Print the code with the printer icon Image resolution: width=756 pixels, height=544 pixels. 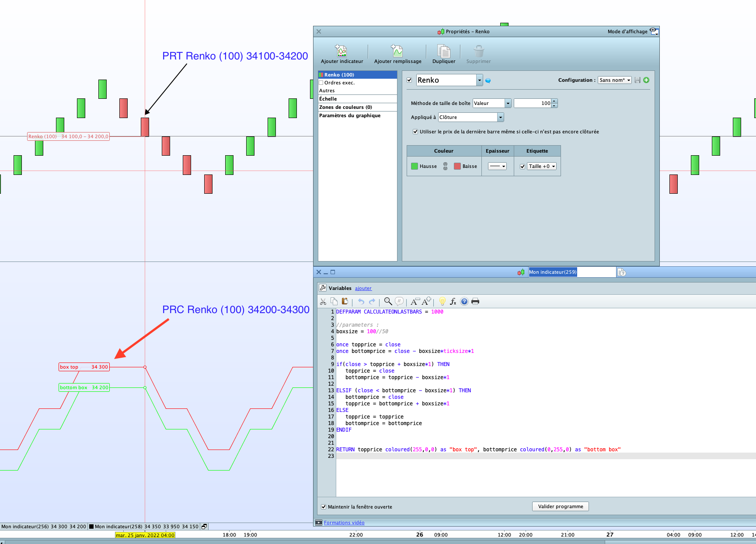(475, 301)
